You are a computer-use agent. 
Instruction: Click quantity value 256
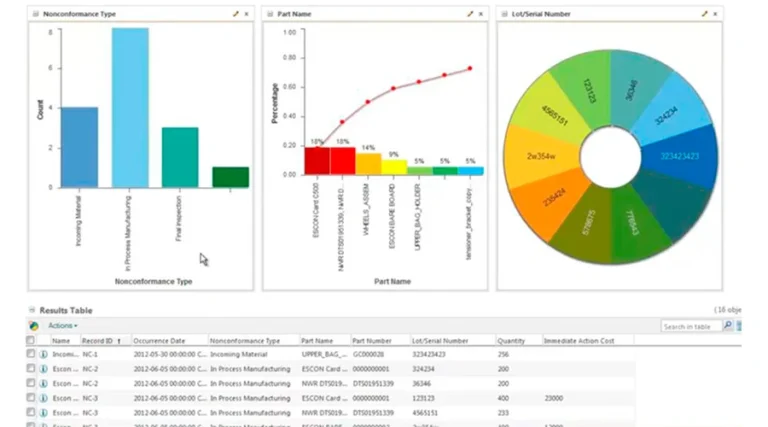point(503,354)
